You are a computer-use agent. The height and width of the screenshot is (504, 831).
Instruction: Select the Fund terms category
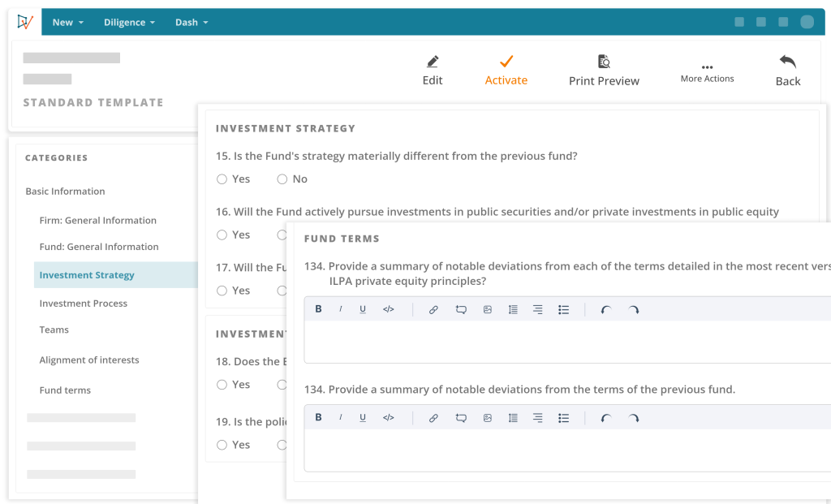click(65, 390)
